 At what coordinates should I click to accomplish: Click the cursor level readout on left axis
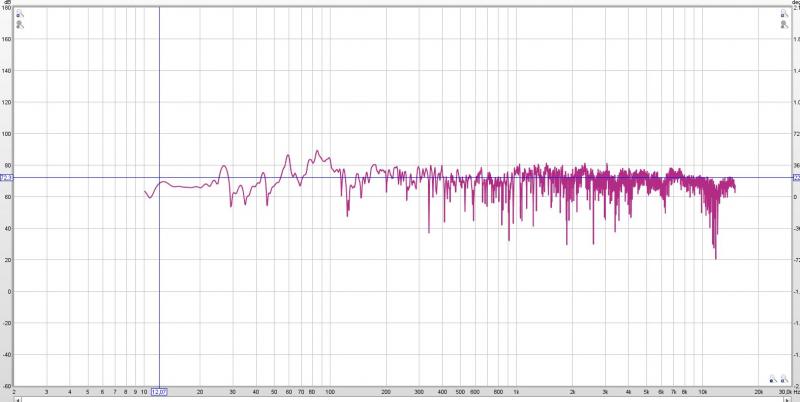click(6, 178)
